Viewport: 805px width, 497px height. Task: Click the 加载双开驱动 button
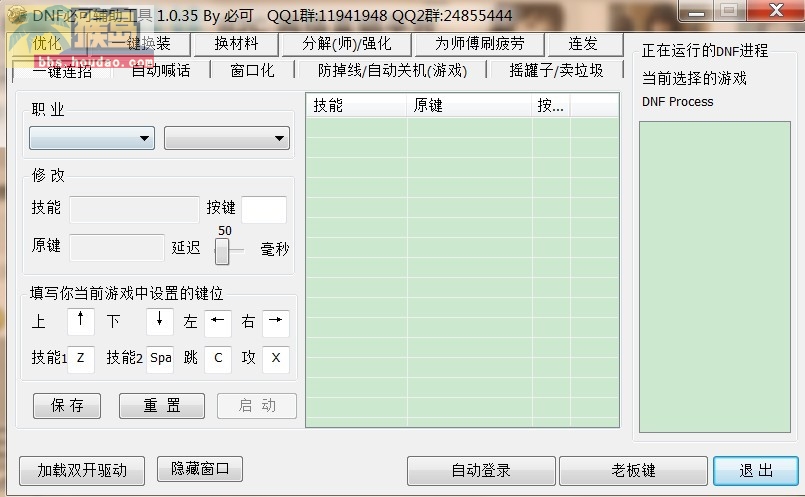(x=82, y=470)
